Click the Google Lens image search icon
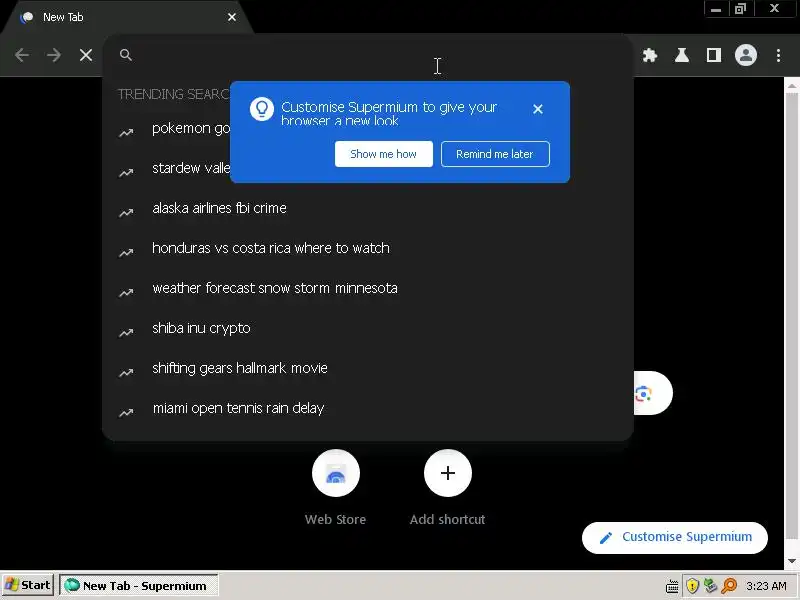This screenshot has height=600, width=800. point(644,393)
